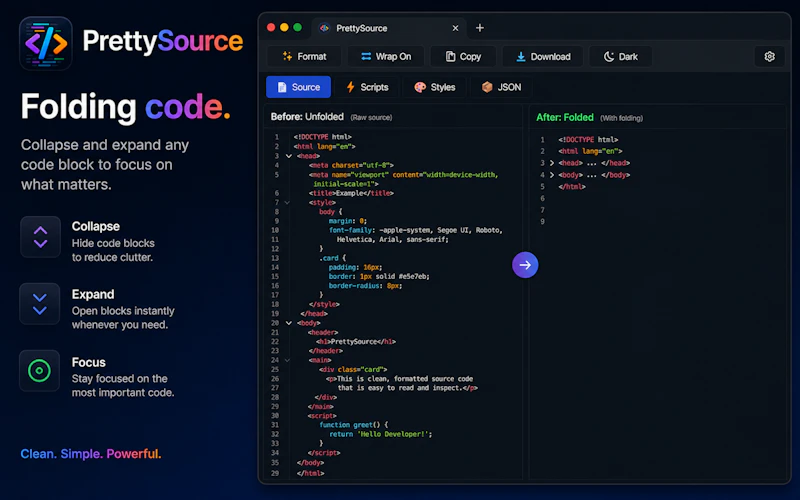Viewport: 800px width, 500px height.
Task: Click the sparkle icon on Format button
Action: pos(287,56)
